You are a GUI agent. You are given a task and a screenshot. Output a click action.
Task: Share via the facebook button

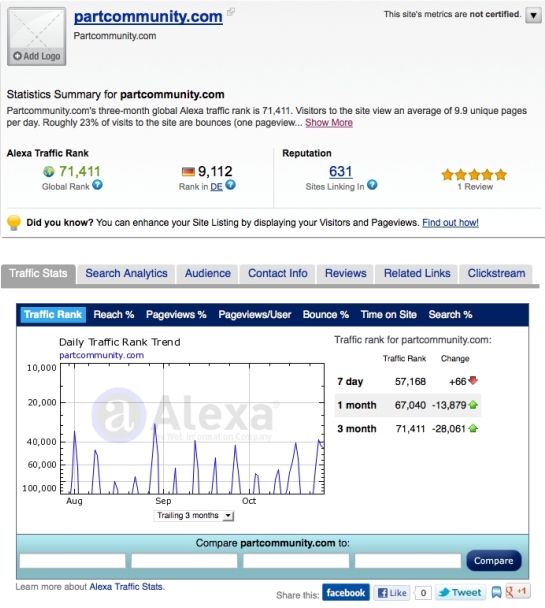pos(346,593)
